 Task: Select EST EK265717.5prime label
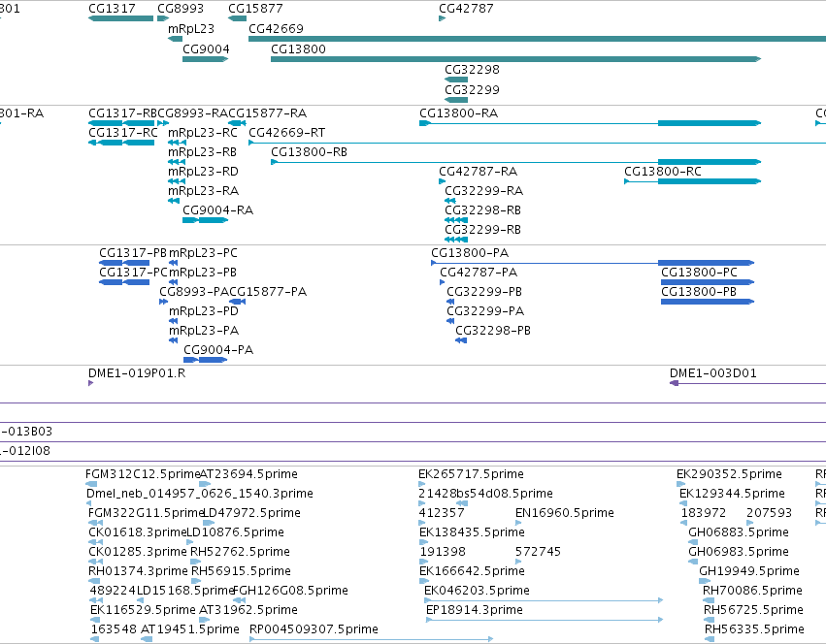coord(471,474)
